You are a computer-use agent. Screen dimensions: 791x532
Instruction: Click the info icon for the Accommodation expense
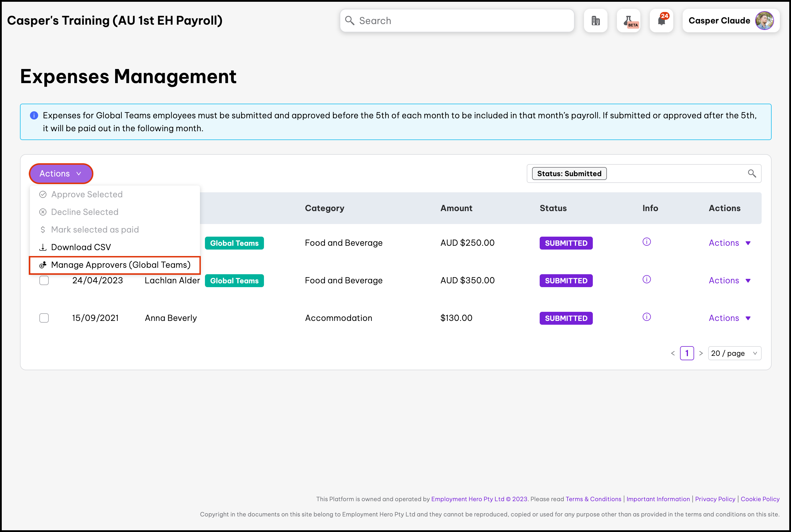(647, 317)
